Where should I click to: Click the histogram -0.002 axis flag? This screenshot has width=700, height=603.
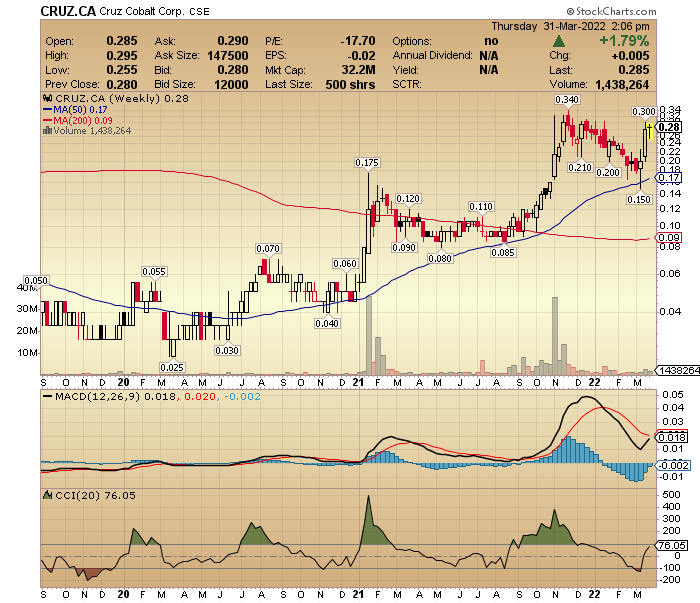click(x=672, y=466)
